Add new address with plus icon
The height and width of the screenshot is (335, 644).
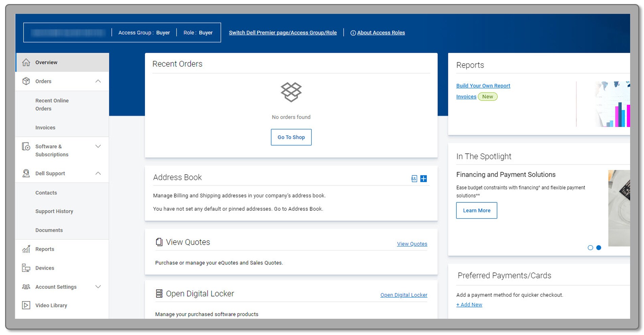(x=424, y=179)
